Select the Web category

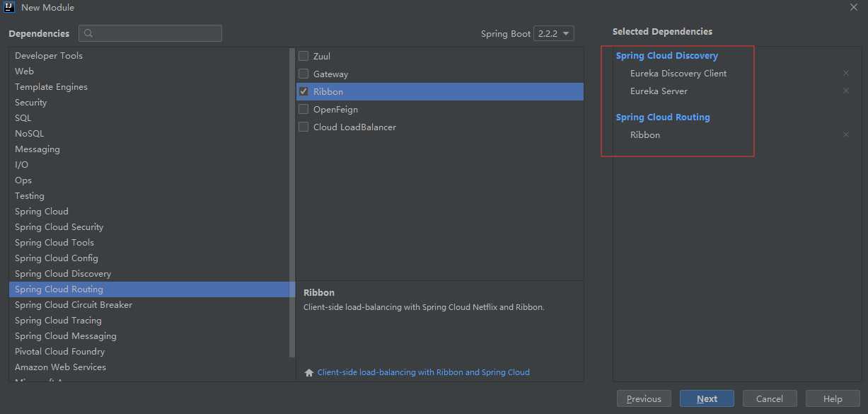point(149,71)
